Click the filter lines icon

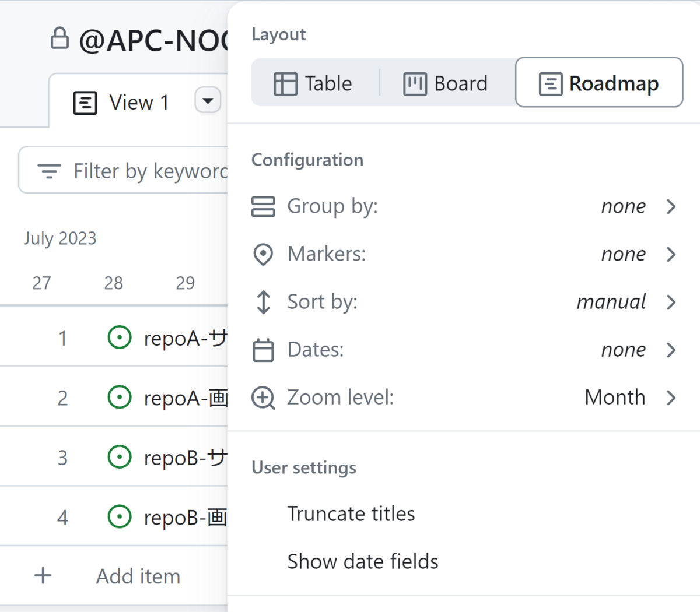click(x=49, y=171)
